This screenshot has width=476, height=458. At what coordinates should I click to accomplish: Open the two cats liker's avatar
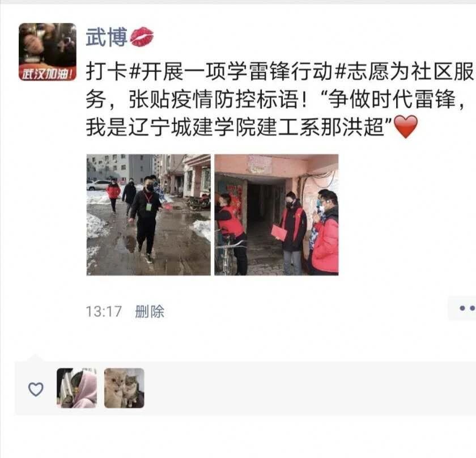pos(124,388)
